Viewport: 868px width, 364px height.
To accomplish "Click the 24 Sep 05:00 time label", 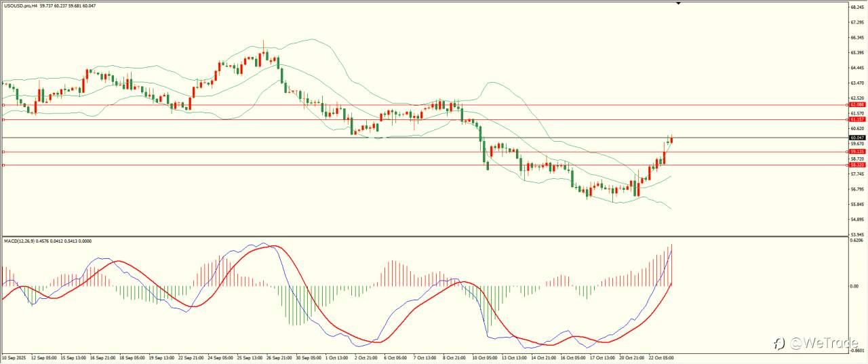I will (221, 357).
